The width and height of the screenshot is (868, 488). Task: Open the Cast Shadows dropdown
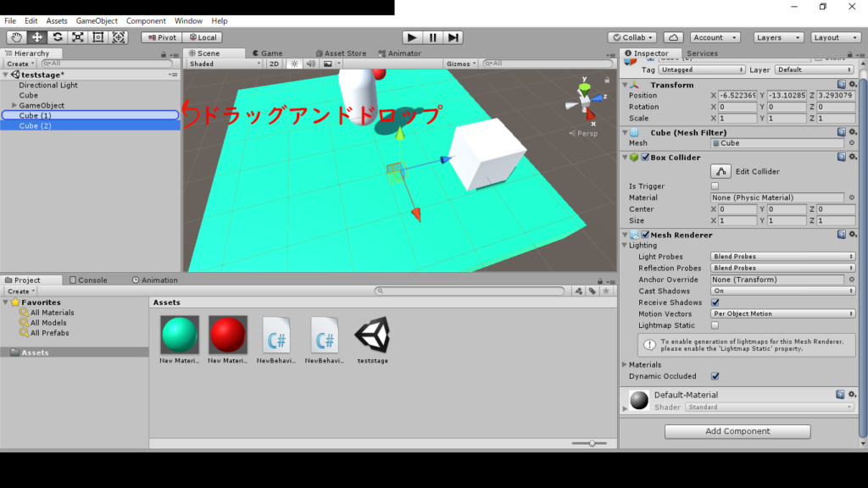pyautogui.click(x=782, y=291)
